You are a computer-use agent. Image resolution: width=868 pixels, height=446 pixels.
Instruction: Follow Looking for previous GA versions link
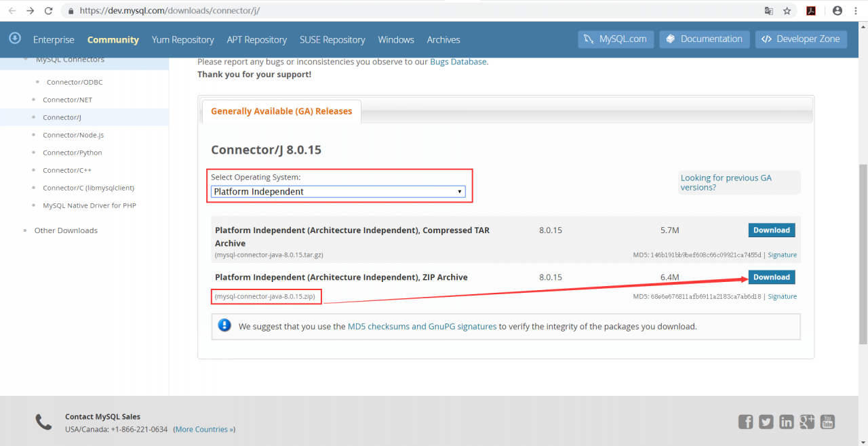point(726,182)
